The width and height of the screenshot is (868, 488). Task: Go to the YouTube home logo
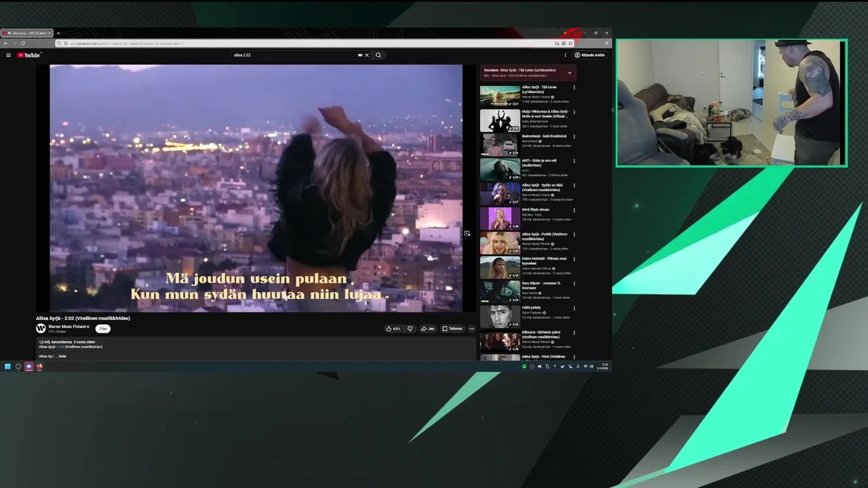pyautogui.click(x=29, y=55)
